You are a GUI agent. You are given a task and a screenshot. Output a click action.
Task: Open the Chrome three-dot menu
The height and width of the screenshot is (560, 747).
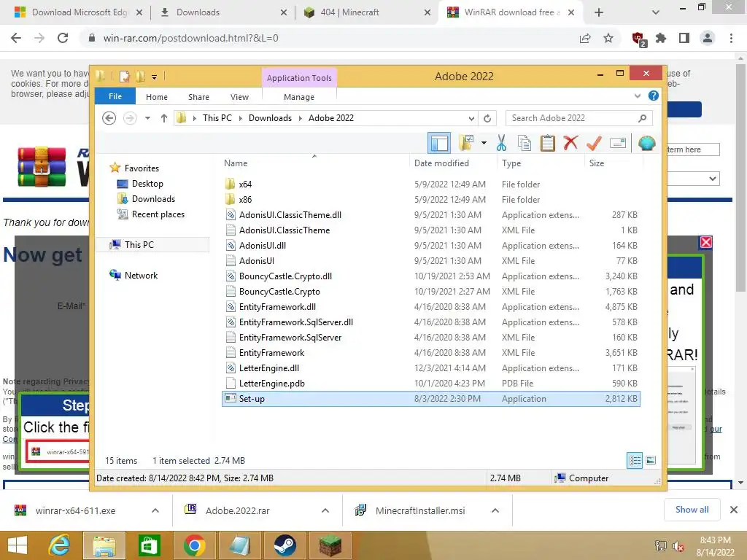pyautogui.click(x=731, y=38)
